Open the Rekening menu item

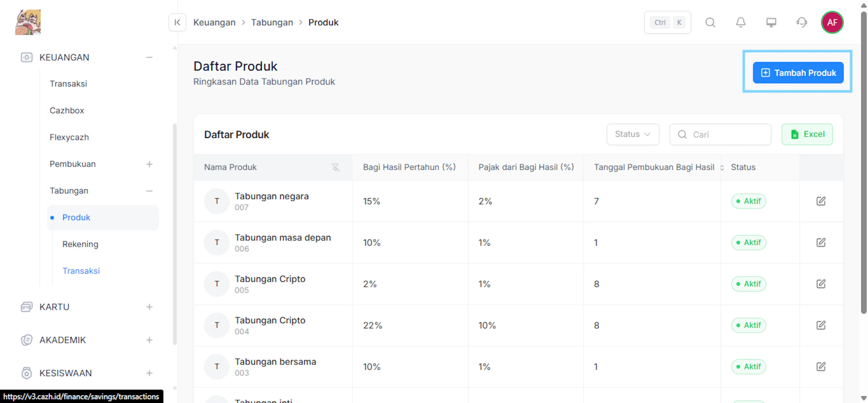80,244
